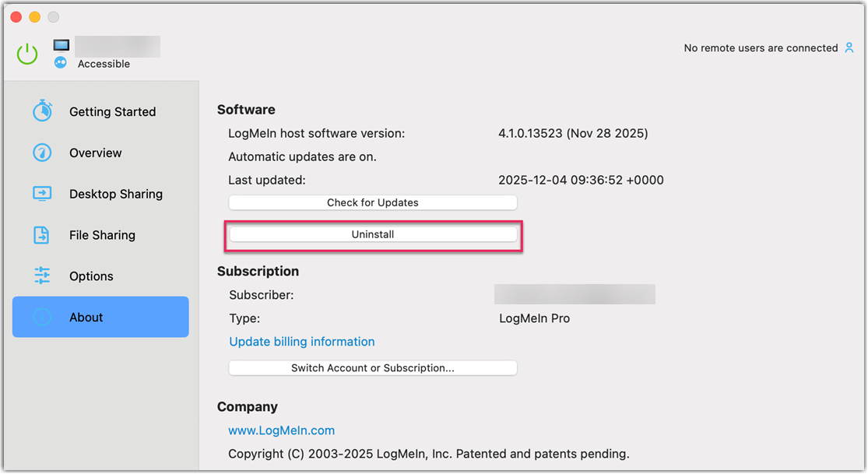Click the Accessible status label
This screenshot has width=868, height=474.
(x=104, y=64)
